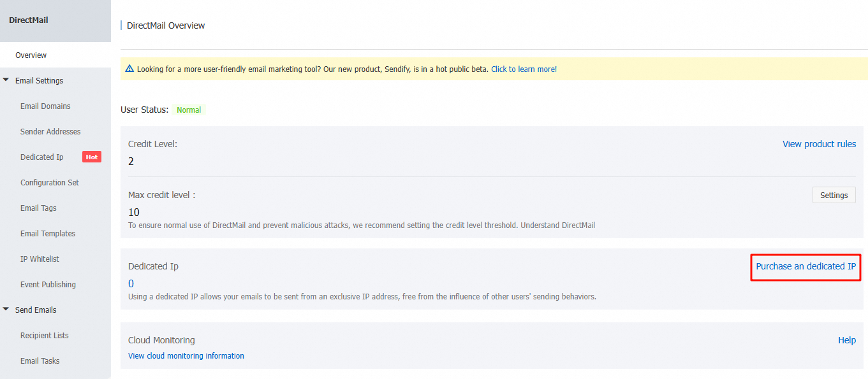Image resolution: width=868 pixels, height=379 pixels.
Task: Click the red Hot badge
Action: (x=92, y=157)
